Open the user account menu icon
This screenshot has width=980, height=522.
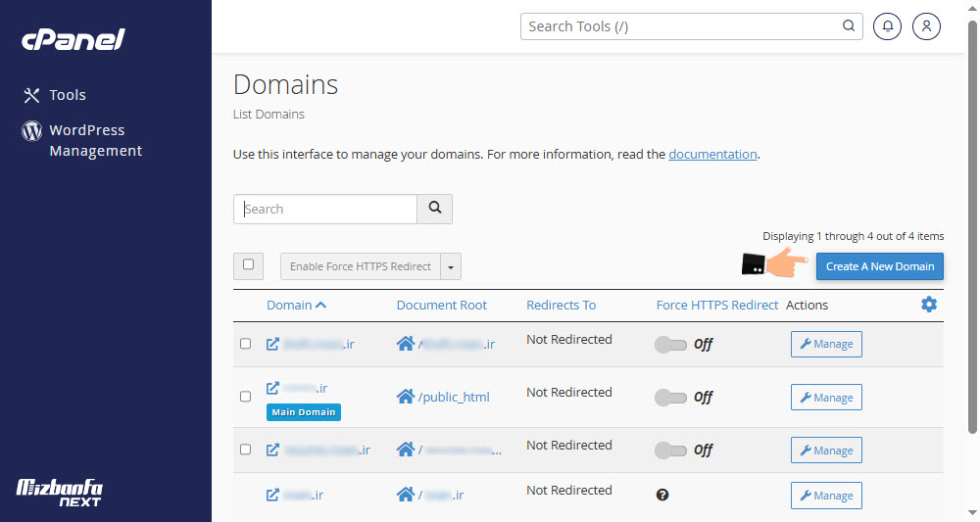tap(926, 26)
